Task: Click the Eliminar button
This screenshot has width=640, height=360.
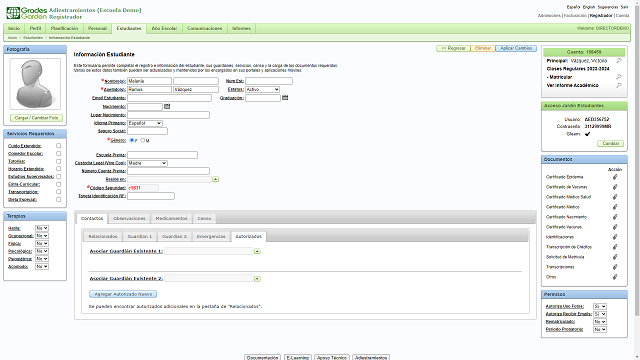Action: click(483, 48)
